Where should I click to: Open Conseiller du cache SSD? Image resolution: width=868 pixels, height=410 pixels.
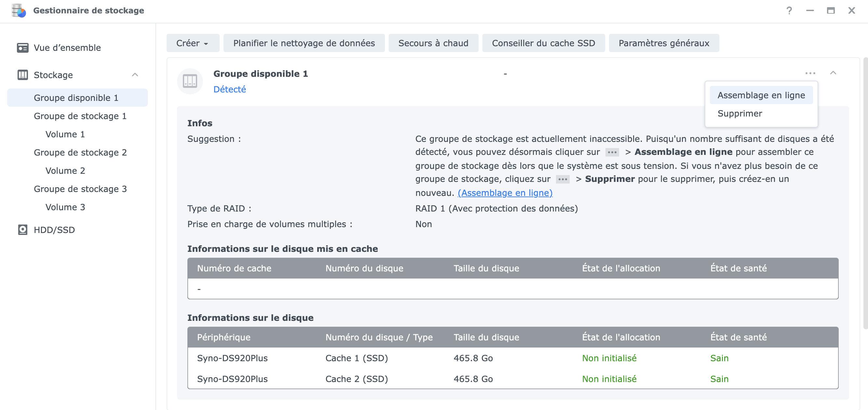click(543, 43)
